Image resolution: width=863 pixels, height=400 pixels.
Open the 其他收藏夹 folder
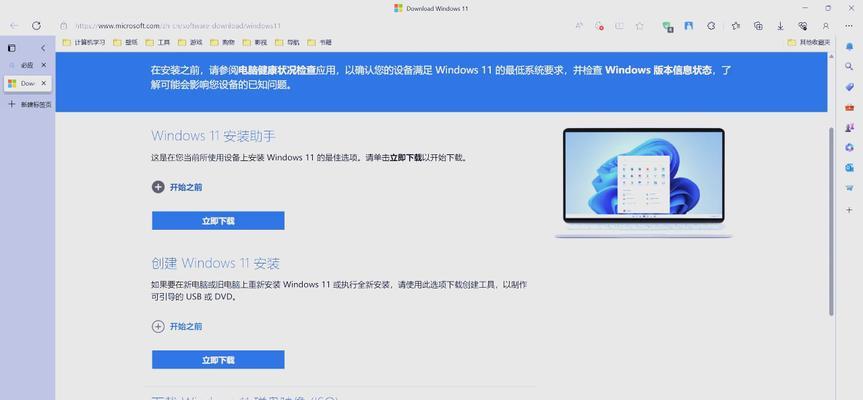(809, 42)
